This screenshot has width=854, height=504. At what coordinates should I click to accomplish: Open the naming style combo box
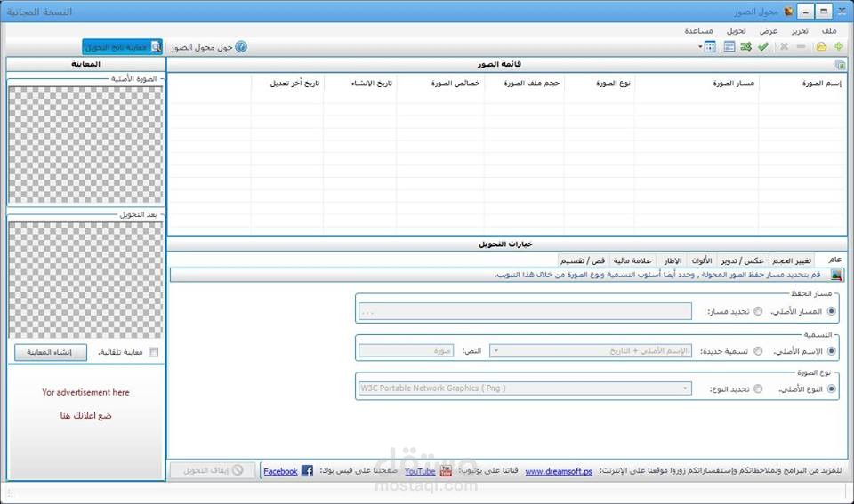point(591,351)
